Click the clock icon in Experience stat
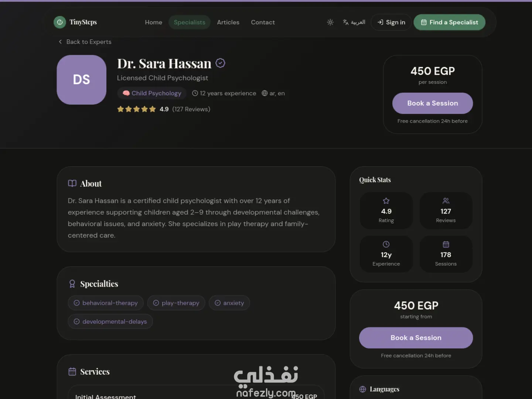532x399 pixels. (x=386, y=244)
